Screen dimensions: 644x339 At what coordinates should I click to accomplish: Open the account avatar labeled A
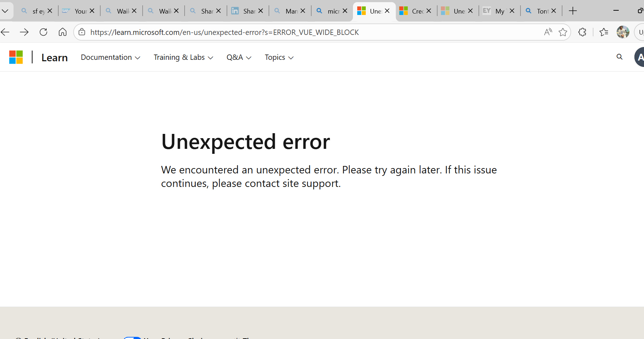tap(639, 57)
